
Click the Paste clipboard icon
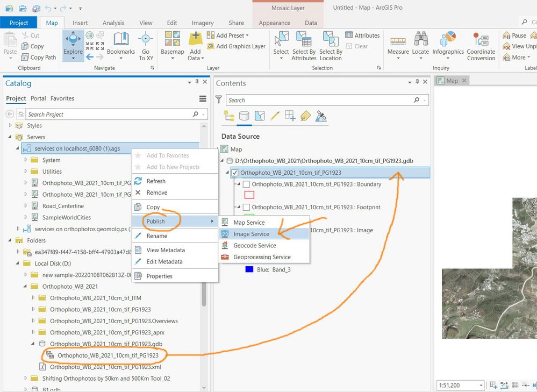coord(10,40)
